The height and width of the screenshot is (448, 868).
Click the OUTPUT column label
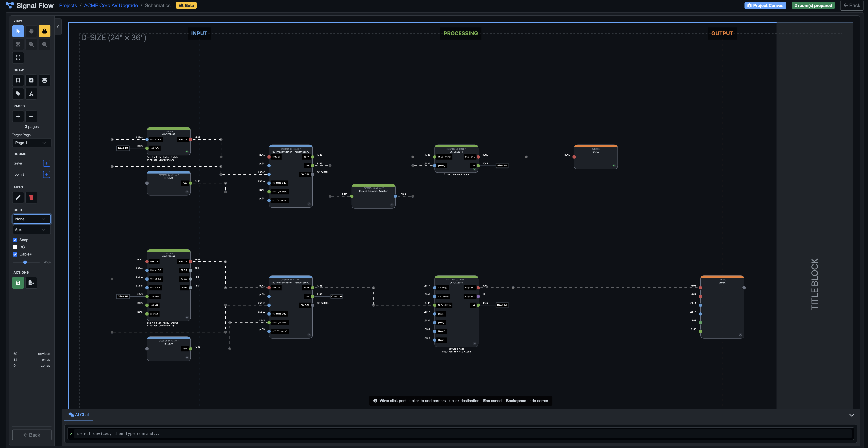tap(722, 33)
